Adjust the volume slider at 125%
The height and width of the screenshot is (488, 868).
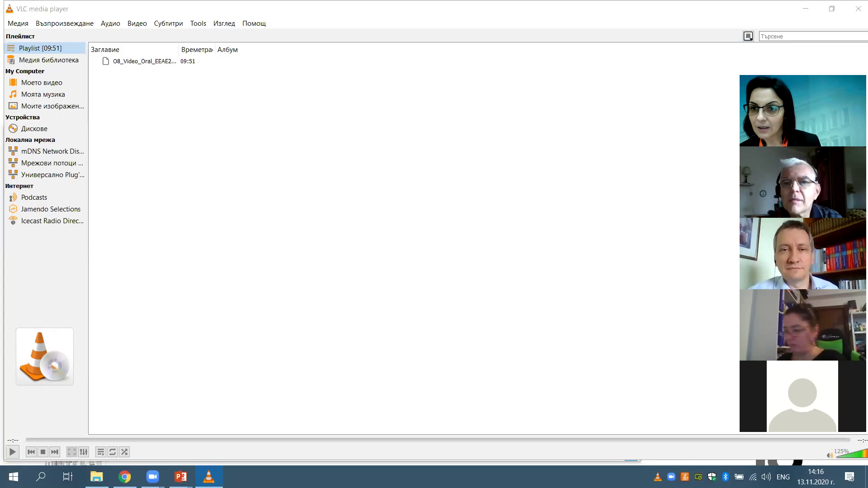[852, 454]
